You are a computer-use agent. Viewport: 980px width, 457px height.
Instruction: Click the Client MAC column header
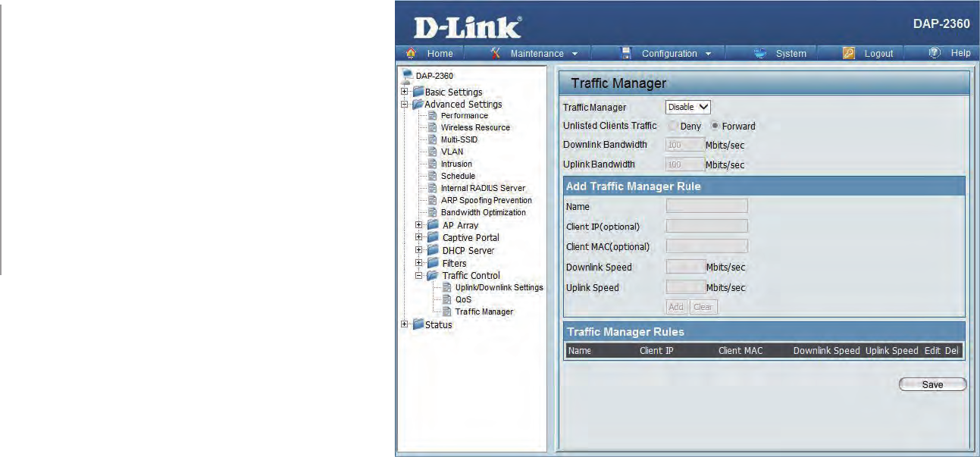tap(740, 351)
